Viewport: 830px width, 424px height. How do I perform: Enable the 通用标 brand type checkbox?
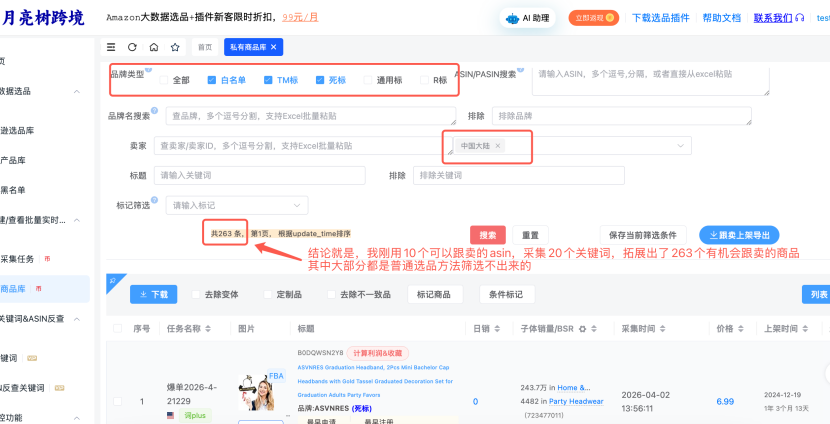tap(368, 80)
